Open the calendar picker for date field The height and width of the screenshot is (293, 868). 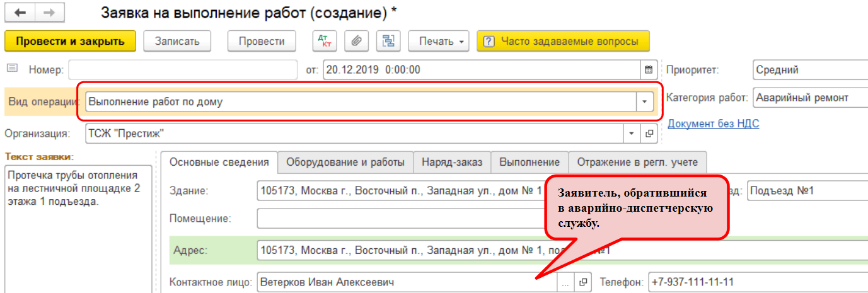point(649,69)
